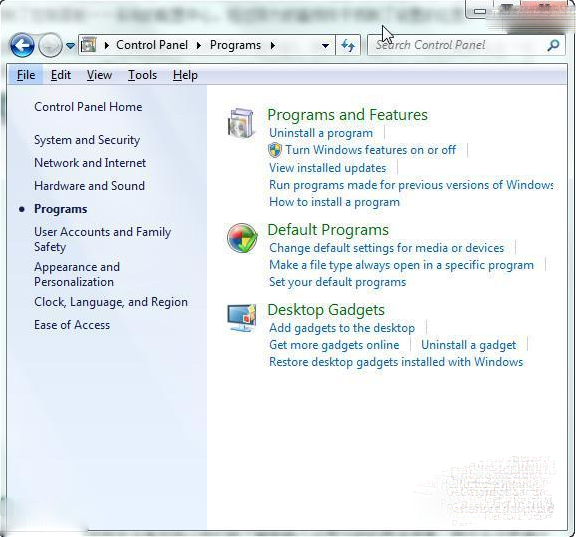The height and width of the screenshot is (537, 576).
Task: Open the address bar history dropdown
Action: coord(325,46)
